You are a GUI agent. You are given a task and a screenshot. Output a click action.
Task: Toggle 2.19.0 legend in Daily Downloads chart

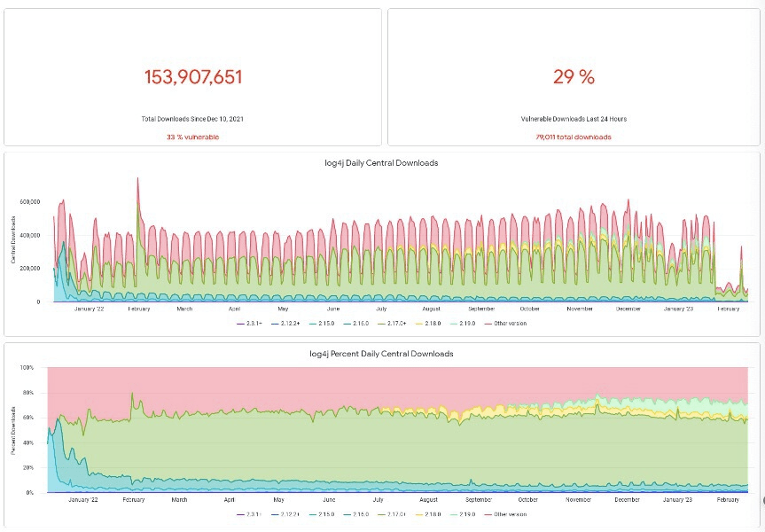463,323
